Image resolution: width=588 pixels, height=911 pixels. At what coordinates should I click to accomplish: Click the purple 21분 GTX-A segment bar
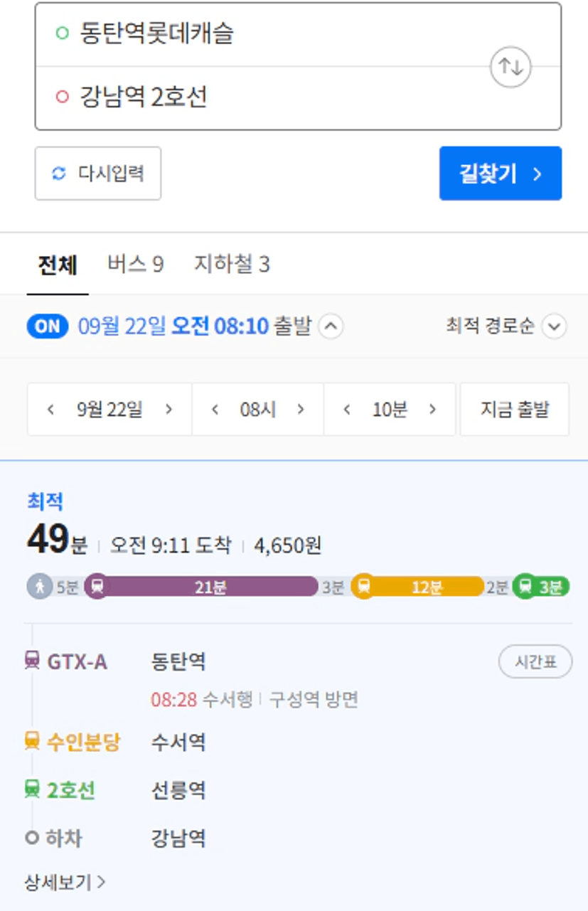[x=210, y=587]
